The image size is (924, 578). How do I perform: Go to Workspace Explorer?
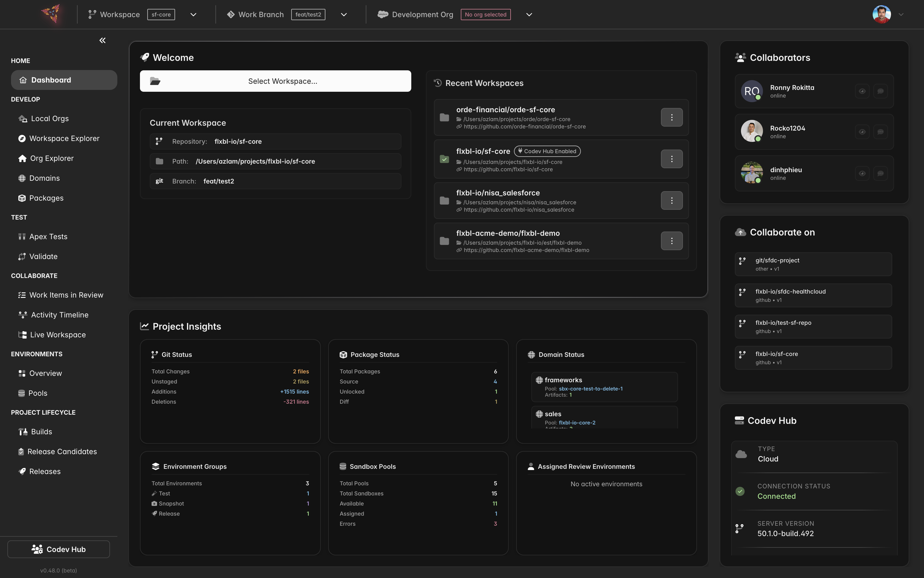click(x=64, y=138)
